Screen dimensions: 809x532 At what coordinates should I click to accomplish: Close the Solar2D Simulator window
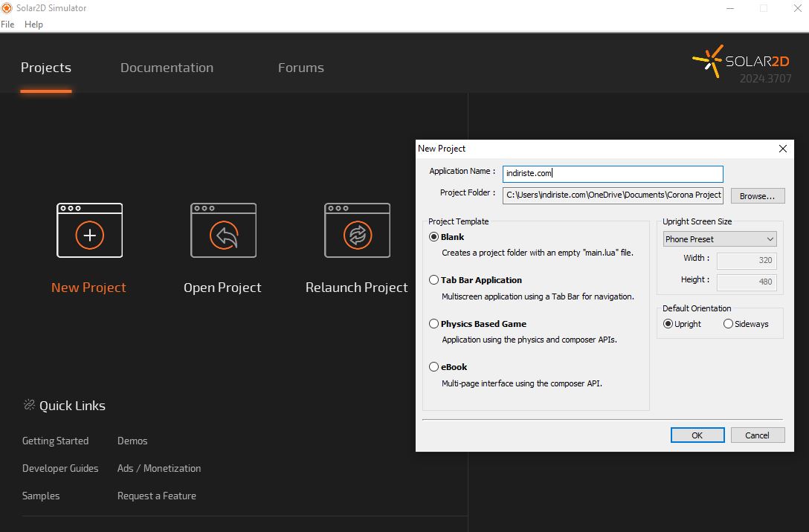pyautogui.click(x=797, y=8)
